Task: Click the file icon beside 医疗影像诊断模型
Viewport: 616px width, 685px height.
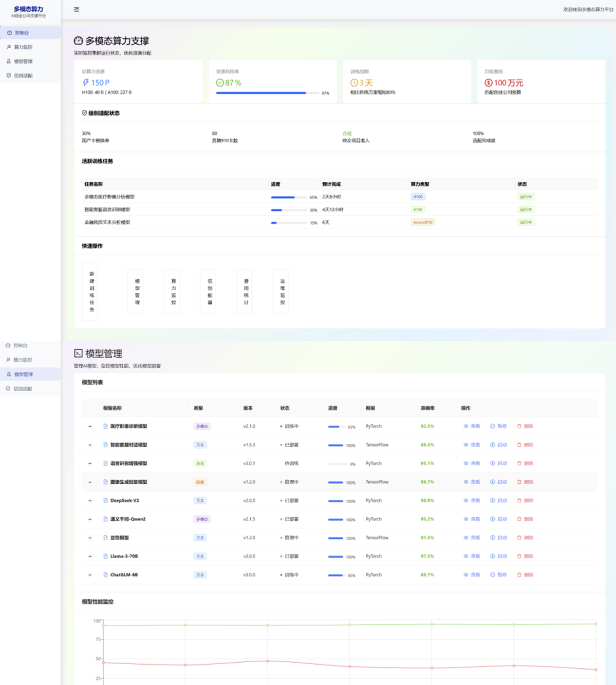Action: click(x=106, y=426)
